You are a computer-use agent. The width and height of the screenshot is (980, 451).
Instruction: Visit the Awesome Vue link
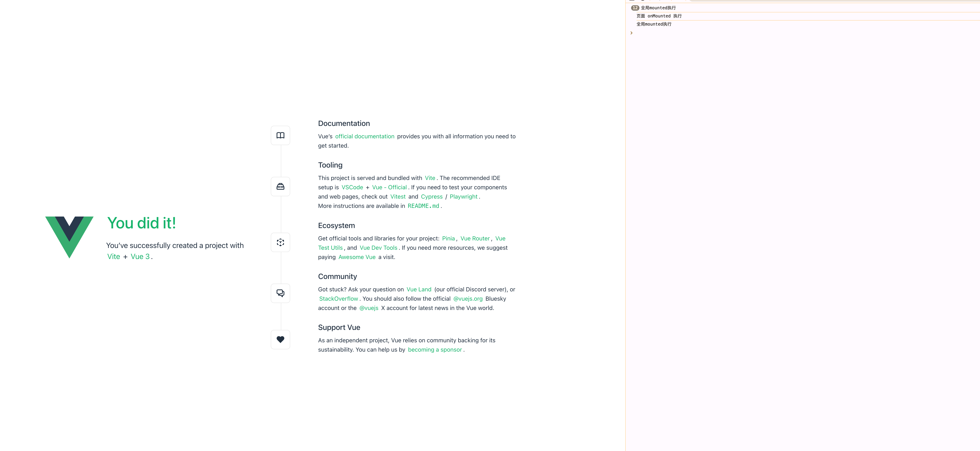click(x=357, y=257)
